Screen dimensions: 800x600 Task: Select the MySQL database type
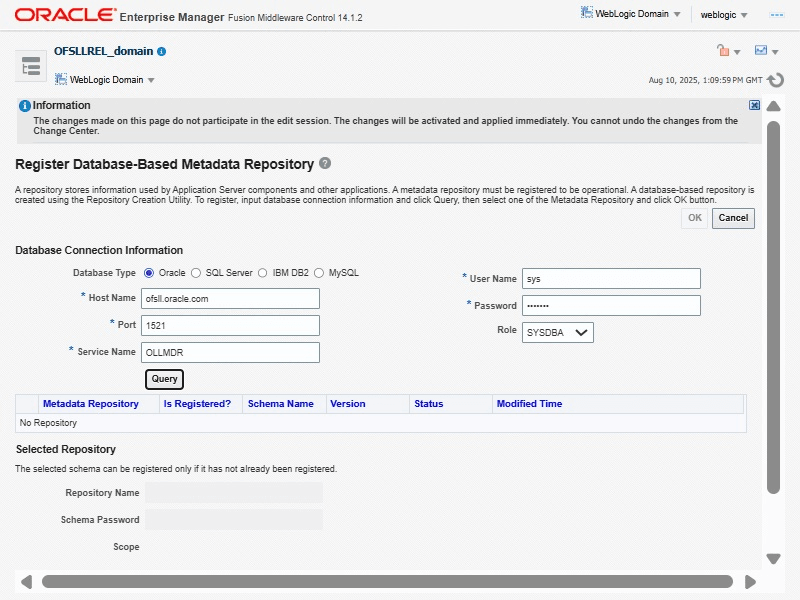[x=319, y=273]
